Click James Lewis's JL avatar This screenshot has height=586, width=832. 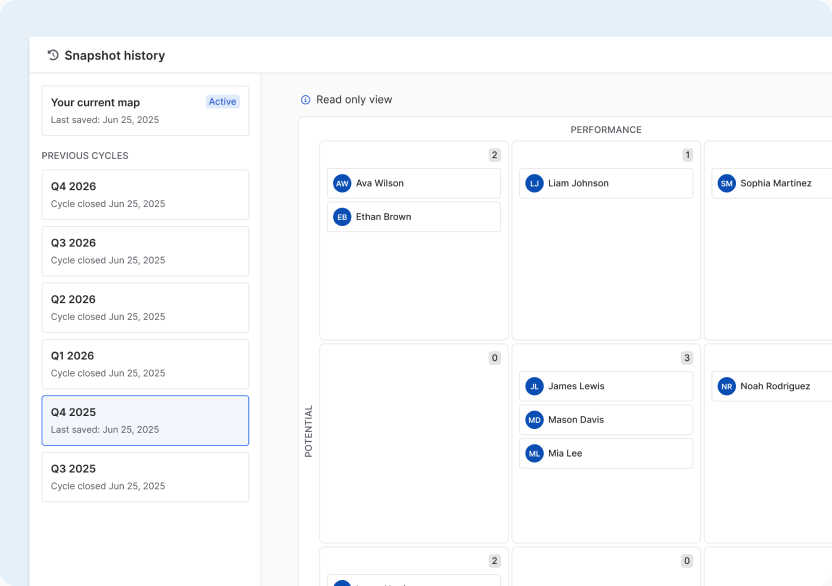pos(534,386)
